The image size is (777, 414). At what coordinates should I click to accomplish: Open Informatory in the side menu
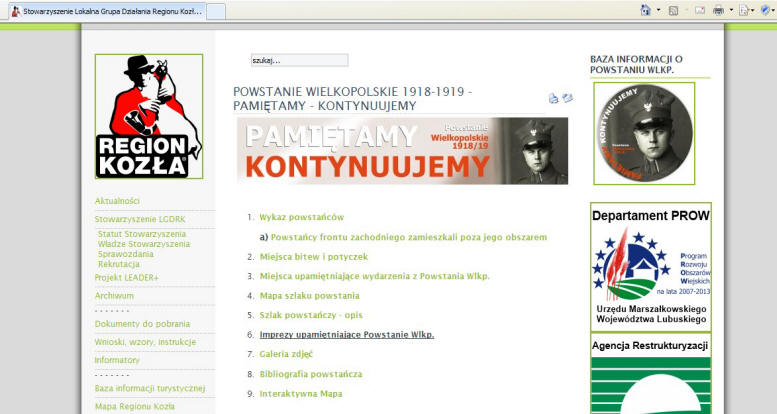coord(117,360)
